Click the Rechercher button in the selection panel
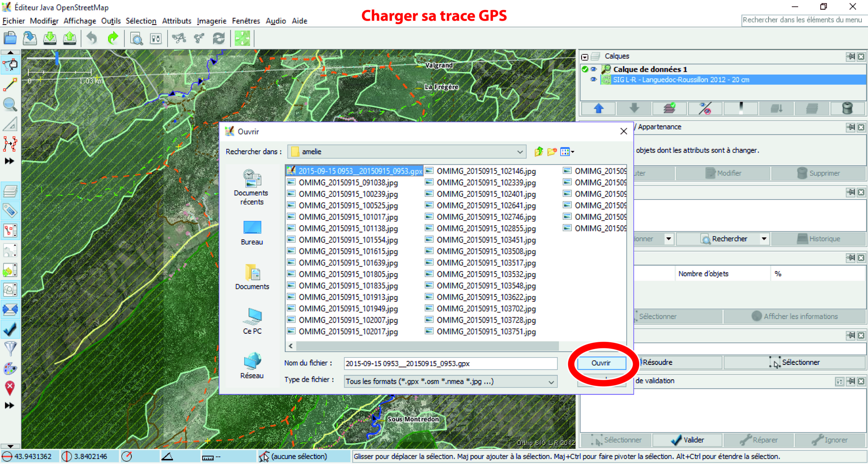 718,239
